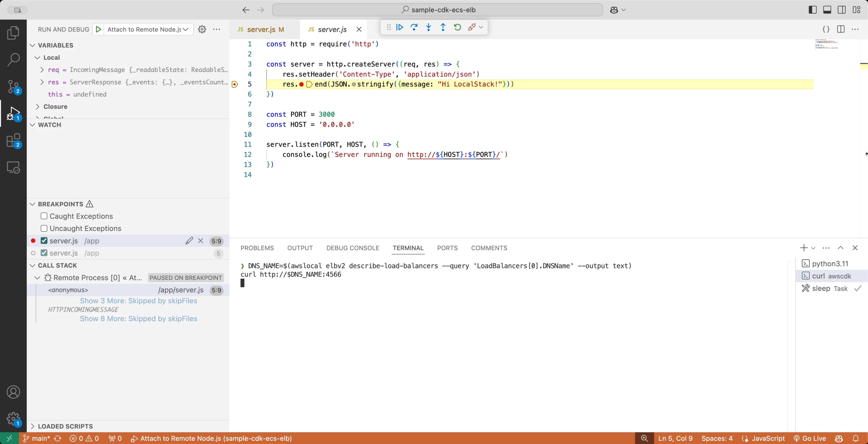868x444 pixels.
Task: Click the sample-cdk-ecs-elb search bar
Action: (x=438, y=10)
